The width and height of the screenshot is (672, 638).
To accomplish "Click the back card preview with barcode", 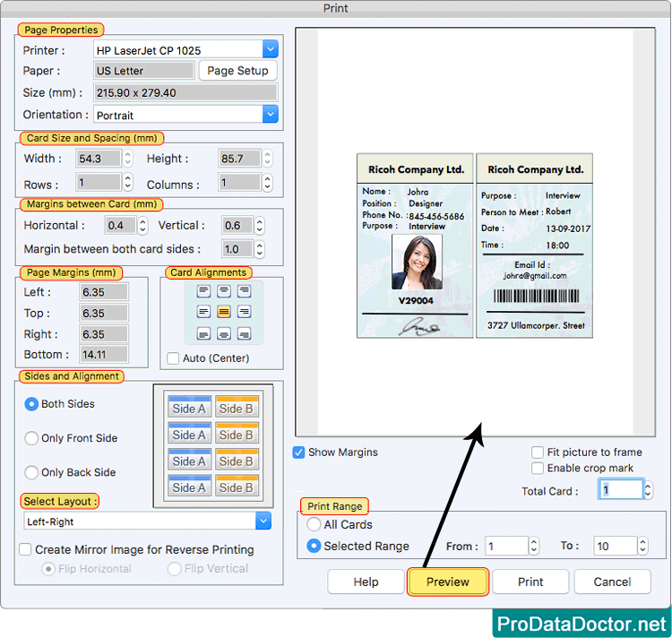I will [x=534, y=246].
